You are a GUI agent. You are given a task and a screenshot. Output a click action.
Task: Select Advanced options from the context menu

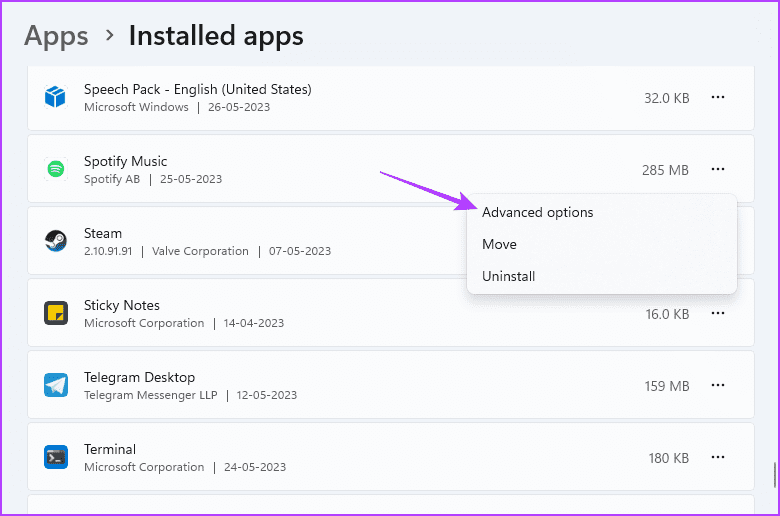pos(537,212)
